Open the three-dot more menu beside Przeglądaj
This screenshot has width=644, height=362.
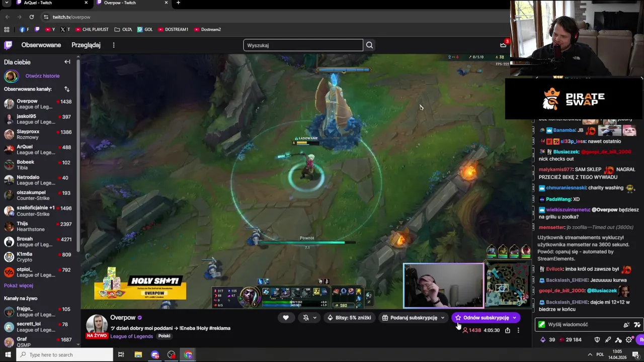(x=114, y=45)
